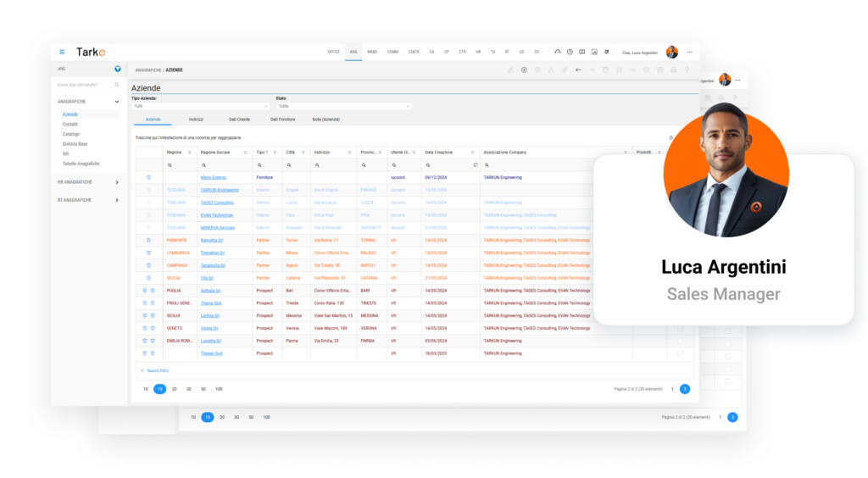Viewport: 868px width, 478px height.
Task: Click the blue filter icon in the ANG sidebar header
Action: (117, 69)
